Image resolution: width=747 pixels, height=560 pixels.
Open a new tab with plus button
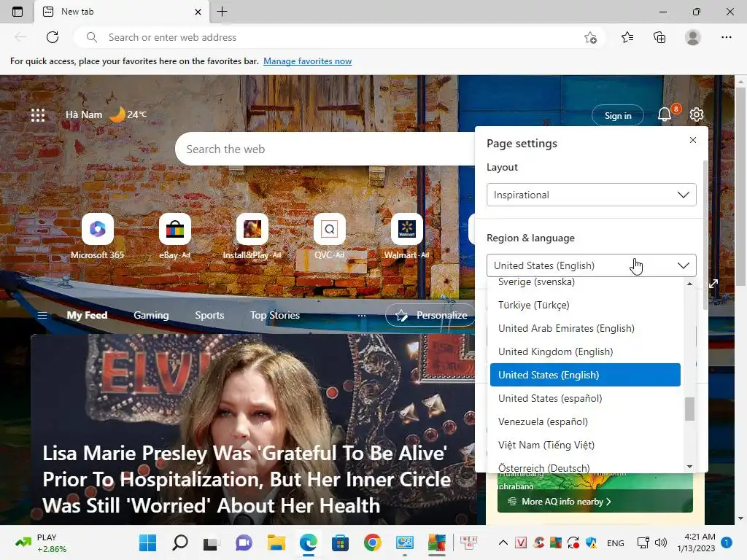[x=222, y=12]
